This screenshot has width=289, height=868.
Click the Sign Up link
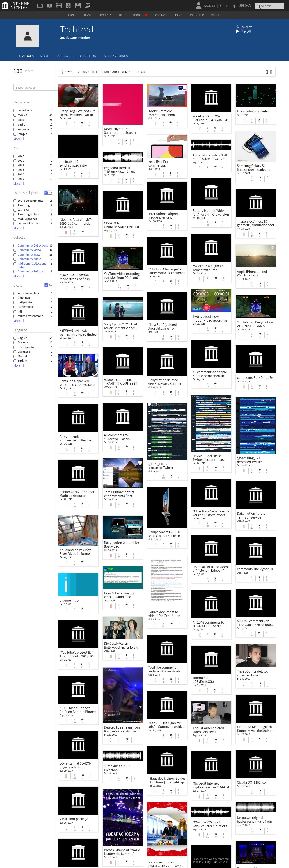pyautogui.click(x=210, y=6)
